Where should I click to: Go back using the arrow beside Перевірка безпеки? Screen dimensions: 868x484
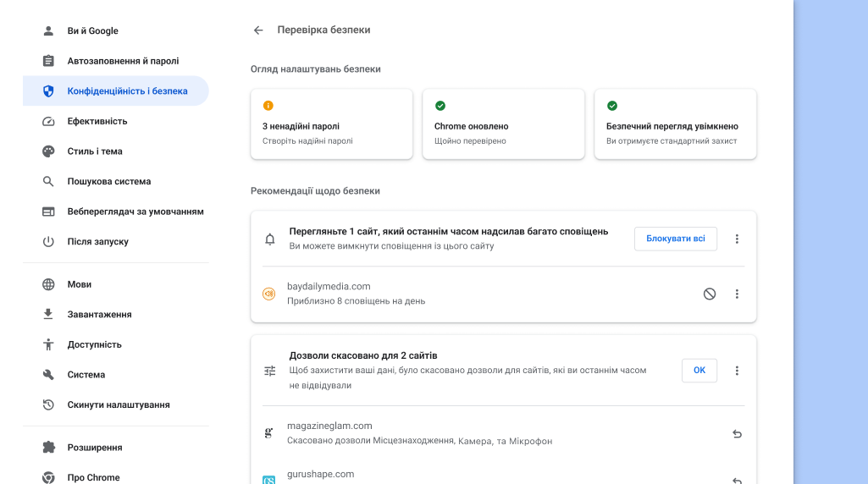258,30
